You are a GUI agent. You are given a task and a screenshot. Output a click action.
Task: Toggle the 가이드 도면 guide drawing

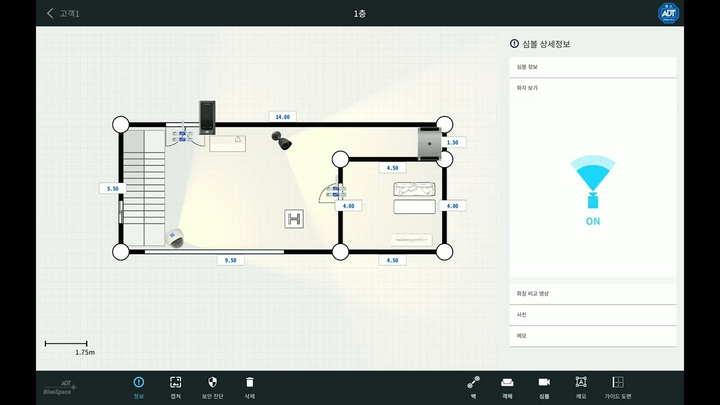pos(618,386)
